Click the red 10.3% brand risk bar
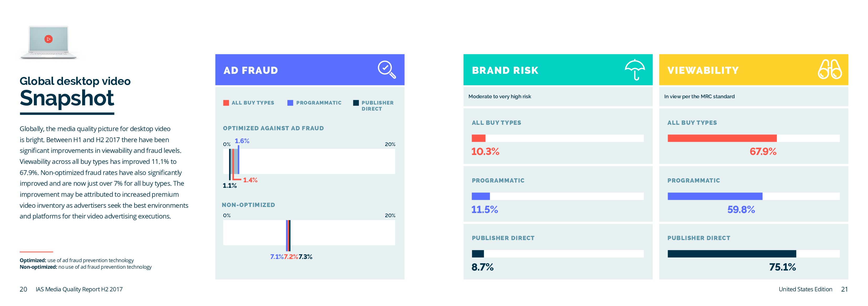This screenshot has height=306, width=868. click(478, 138)
